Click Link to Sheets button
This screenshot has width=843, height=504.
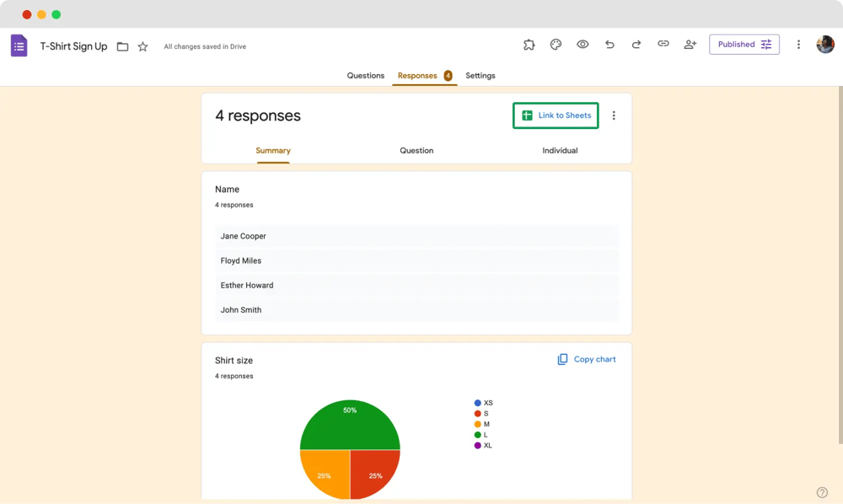(556, 115)
